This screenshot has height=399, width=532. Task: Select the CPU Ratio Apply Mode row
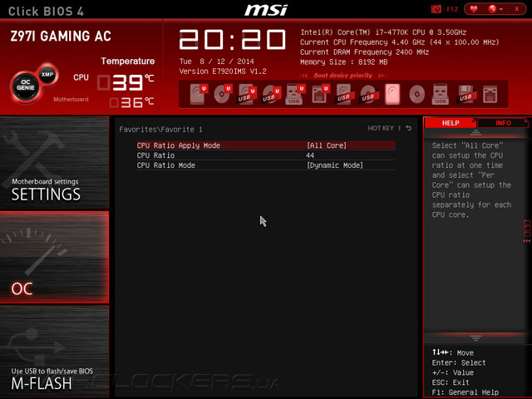tap(266, 145)
